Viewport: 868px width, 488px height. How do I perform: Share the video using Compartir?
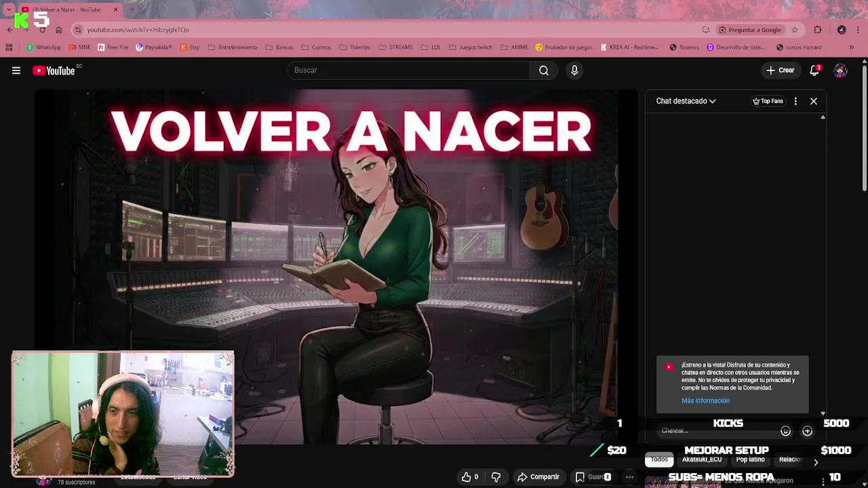pyautogui.click(x=538, y=477)
